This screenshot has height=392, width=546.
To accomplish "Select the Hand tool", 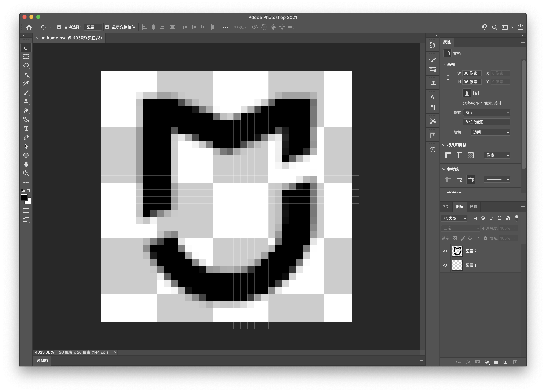I will [x=26, y=164].
